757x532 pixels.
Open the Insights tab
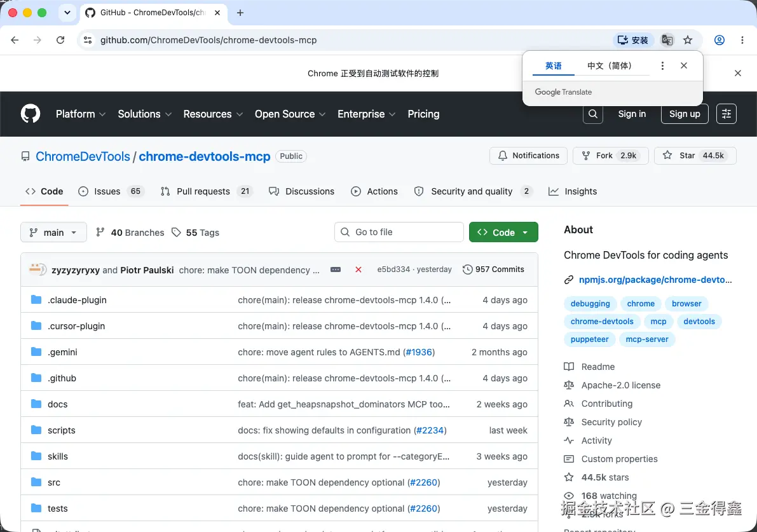point(573,192)
